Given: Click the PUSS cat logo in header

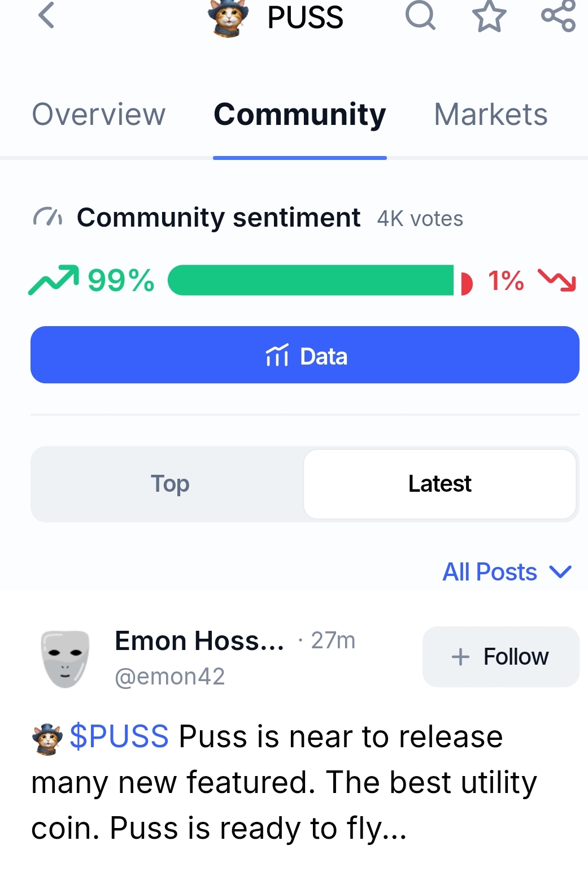Looking at the screenshot, I should 228,18.
